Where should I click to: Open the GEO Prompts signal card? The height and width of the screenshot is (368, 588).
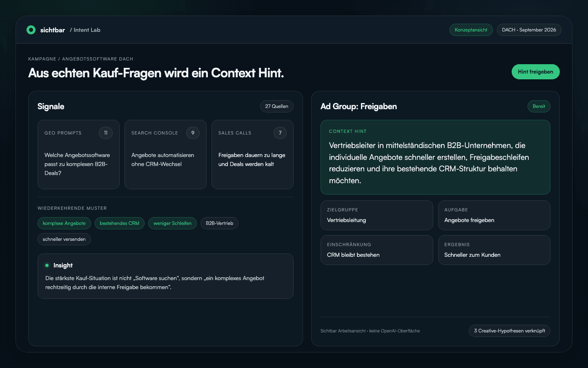point(78,155)
